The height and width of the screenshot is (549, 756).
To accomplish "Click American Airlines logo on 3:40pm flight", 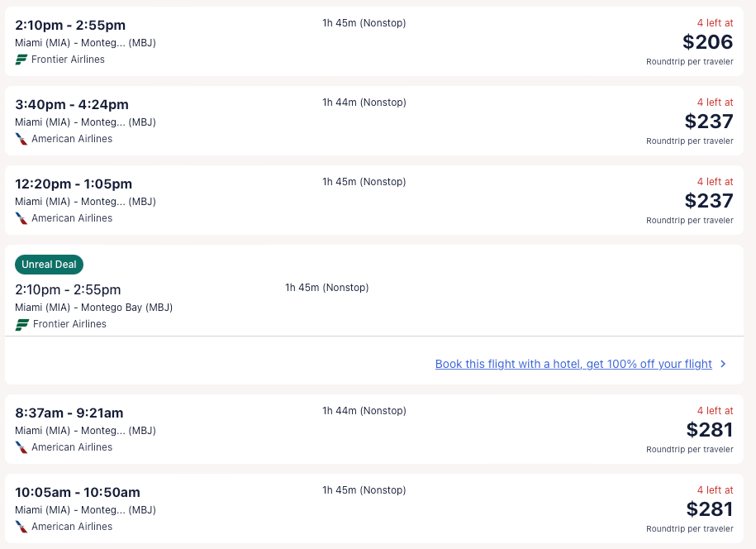I will 21,139.
